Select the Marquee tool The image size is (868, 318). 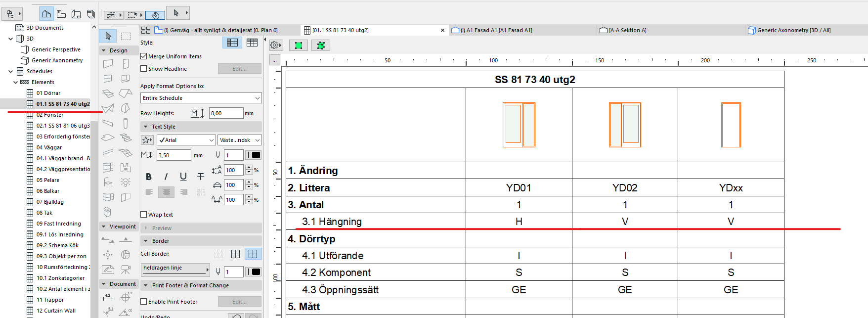126,36
